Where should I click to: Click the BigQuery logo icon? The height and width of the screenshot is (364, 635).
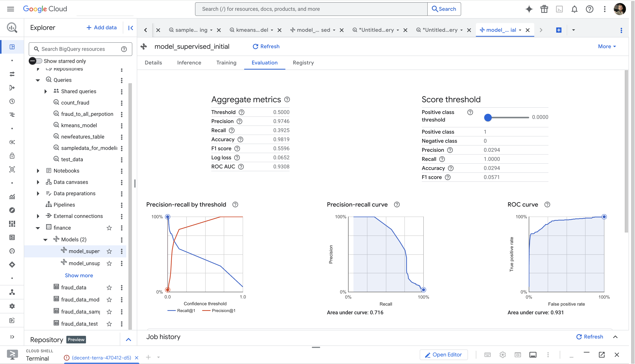tap(12, 28)
